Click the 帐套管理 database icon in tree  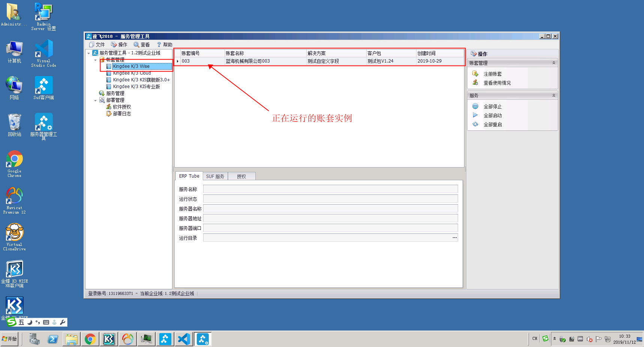click(102, 60)
